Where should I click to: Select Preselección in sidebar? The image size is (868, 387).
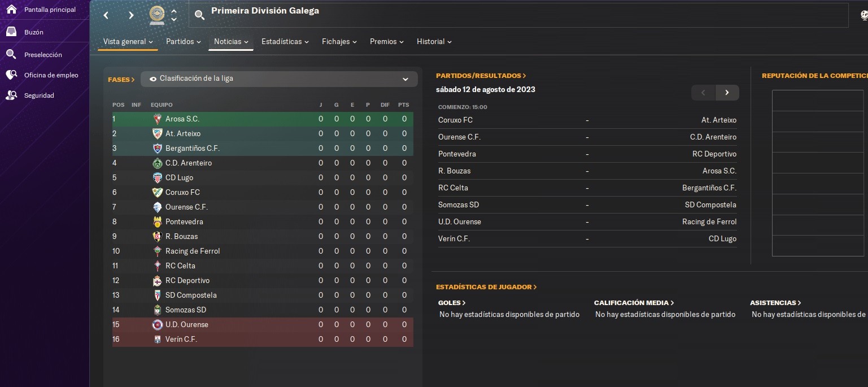coord(43,55)
